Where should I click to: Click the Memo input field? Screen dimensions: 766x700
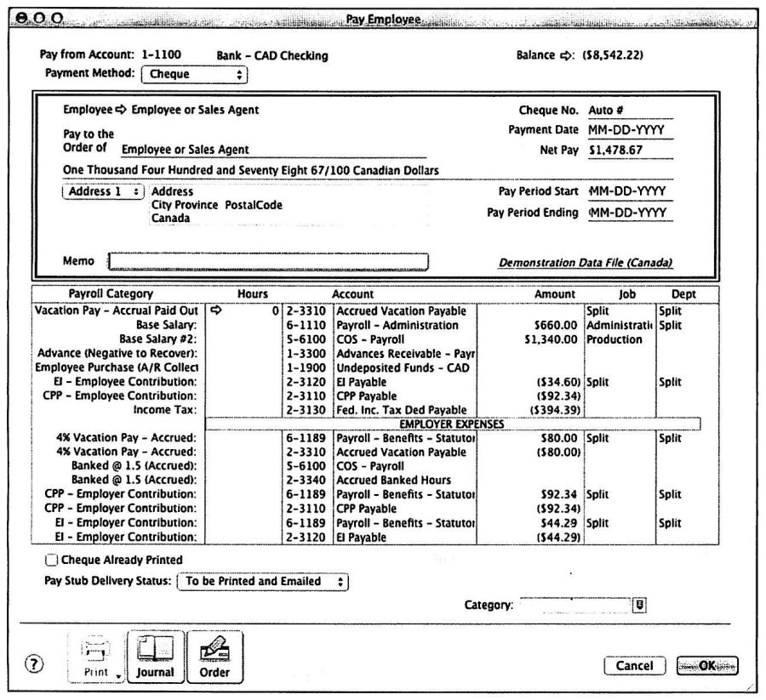point(268,261)
